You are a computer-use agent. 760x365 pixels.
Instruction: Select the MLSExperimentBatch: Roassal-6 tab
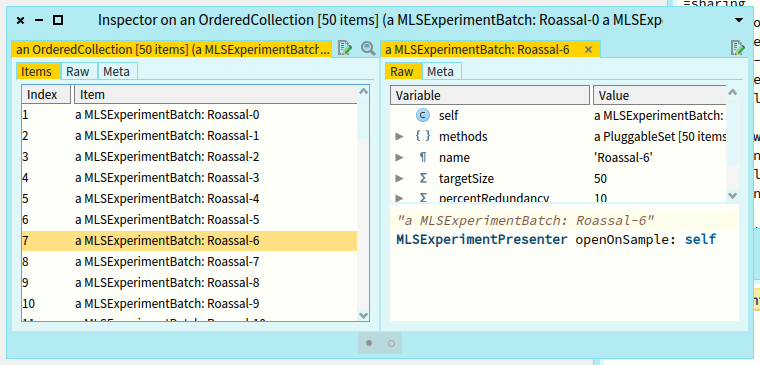(x=491, y=49)
